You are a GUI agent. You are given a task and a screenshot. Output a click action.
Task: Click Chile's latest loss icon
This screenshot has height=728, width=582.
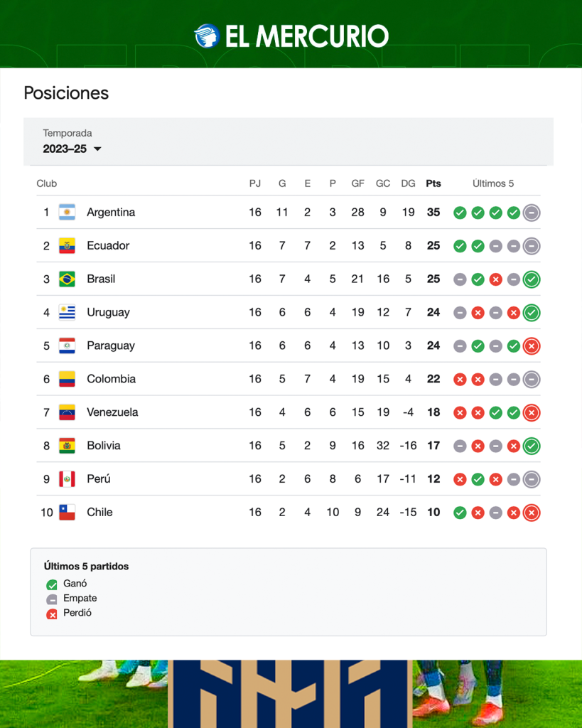click(x=532, y=513)
